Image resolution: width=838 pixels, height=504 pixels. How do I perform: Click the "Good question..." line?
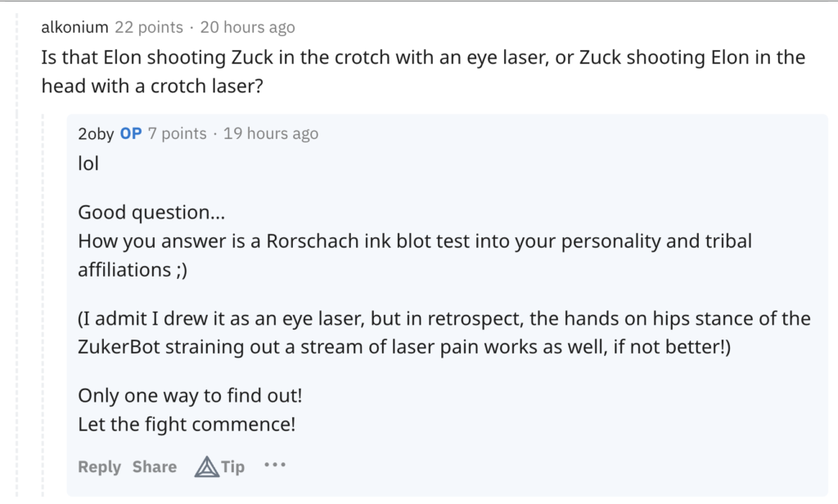pos(151,214)
